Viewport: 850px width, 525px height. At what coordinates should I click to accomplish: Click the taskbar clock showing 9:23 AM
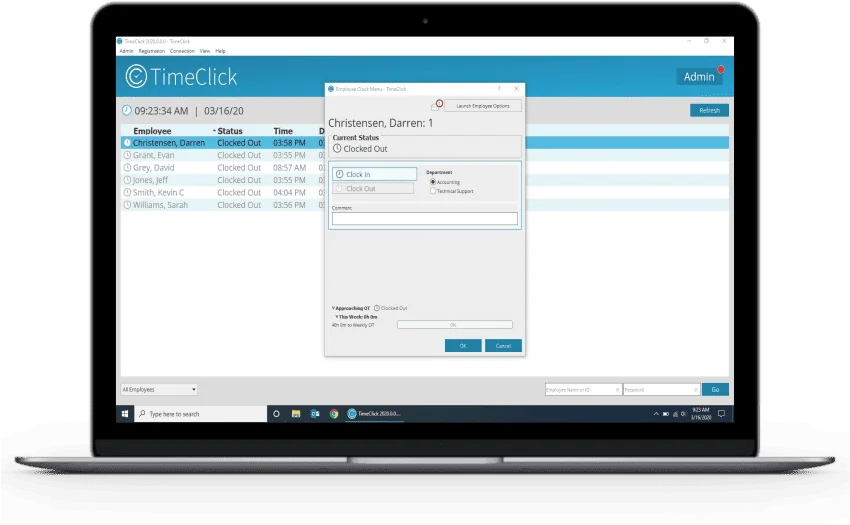point(701,414)
